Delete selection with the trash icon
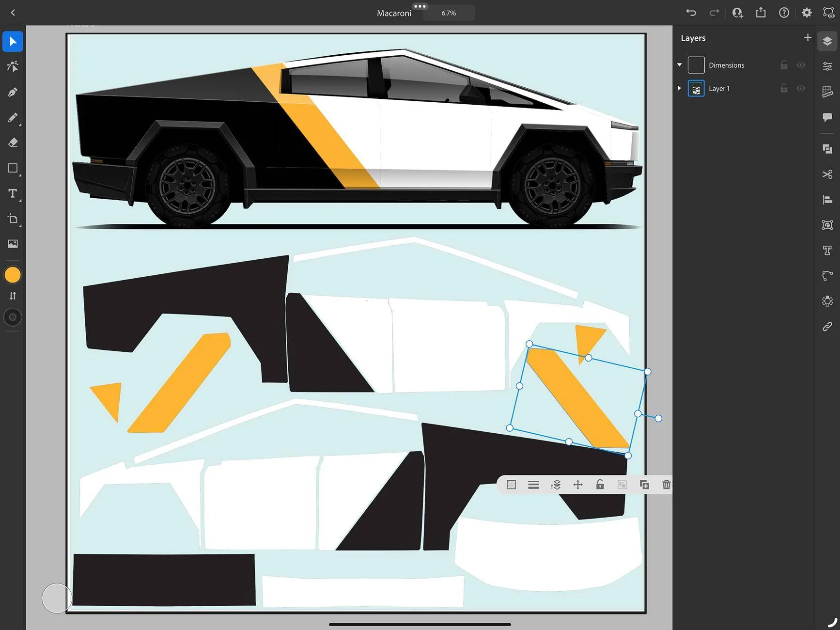Image resolution: width=840 pixels, height=630 pixels. pyautogui.click(x=666, y=485)
